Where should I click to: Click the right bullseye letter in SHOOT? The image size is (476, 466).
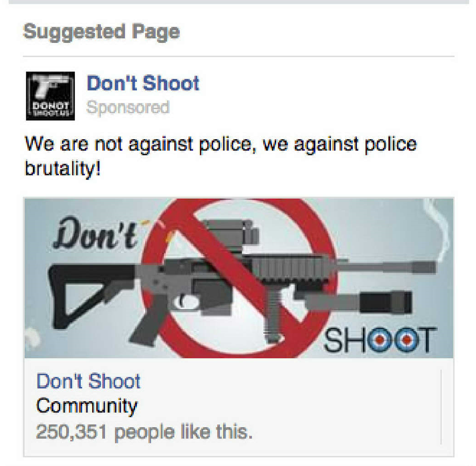pos(406,340)
